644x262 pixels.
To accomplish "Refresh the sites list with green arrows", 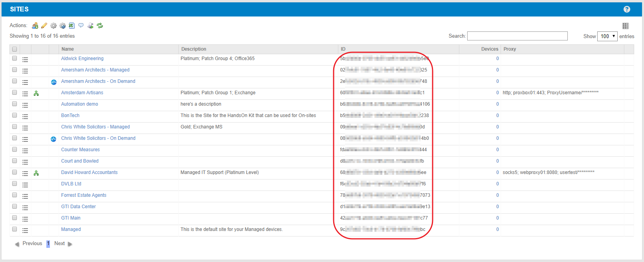I will click(100, 26).
